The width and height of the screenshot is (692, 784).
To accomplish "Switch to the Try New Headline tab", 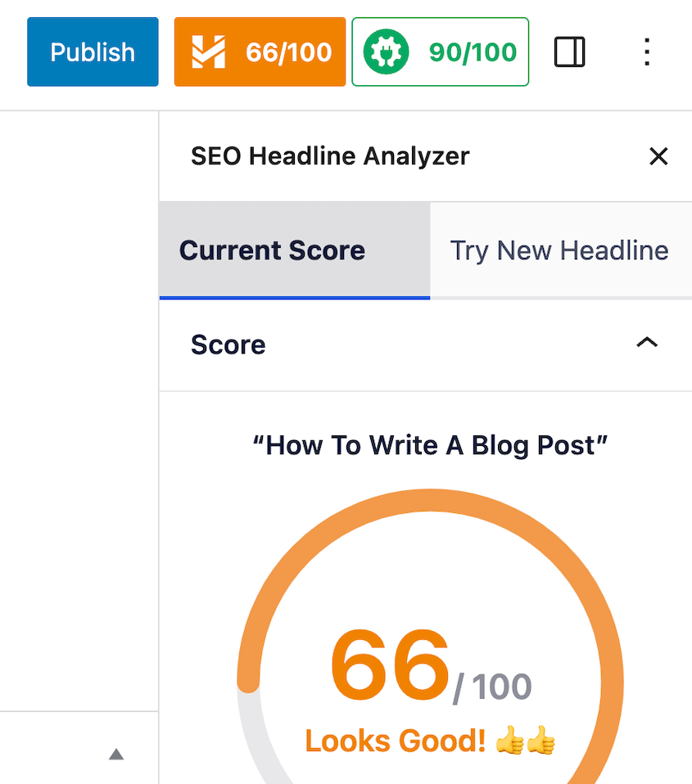I will (559, 250).
